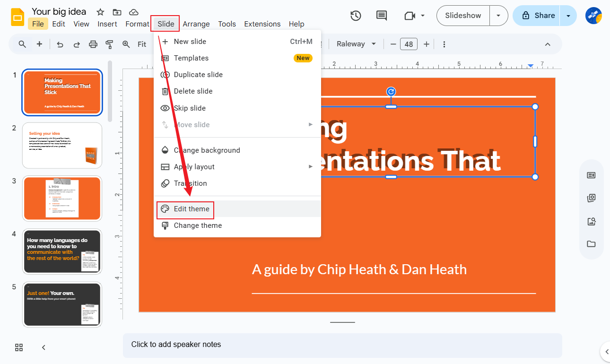This screenshot has width=610, height=364.
Task: Open version history
Action: click(x=356, y=15)
